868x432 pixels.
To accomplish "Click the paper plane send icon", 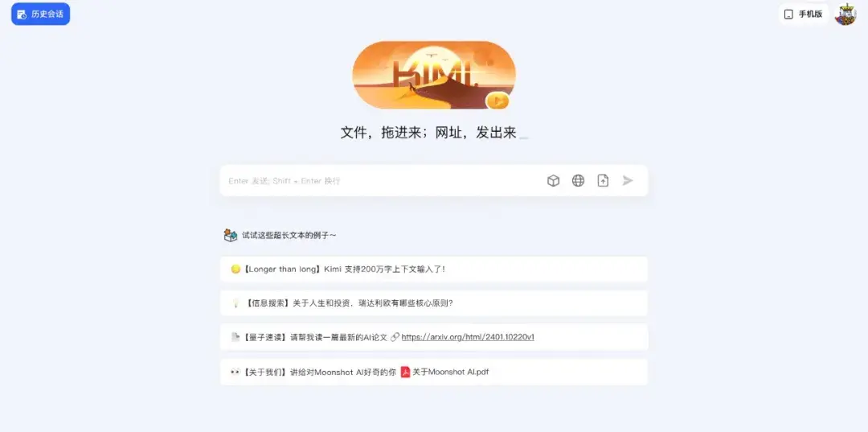I will click(x=627, y=180).
